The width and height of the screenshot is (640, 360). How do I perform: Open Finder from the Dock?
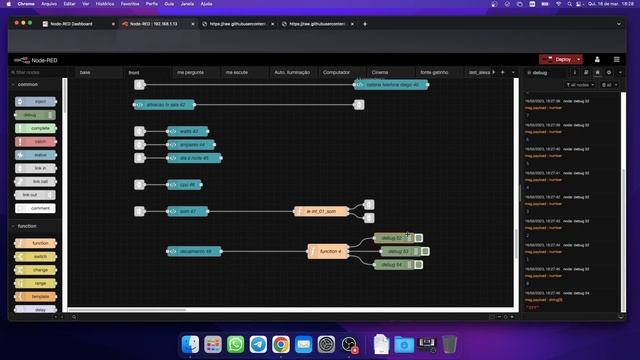(190, 344)
